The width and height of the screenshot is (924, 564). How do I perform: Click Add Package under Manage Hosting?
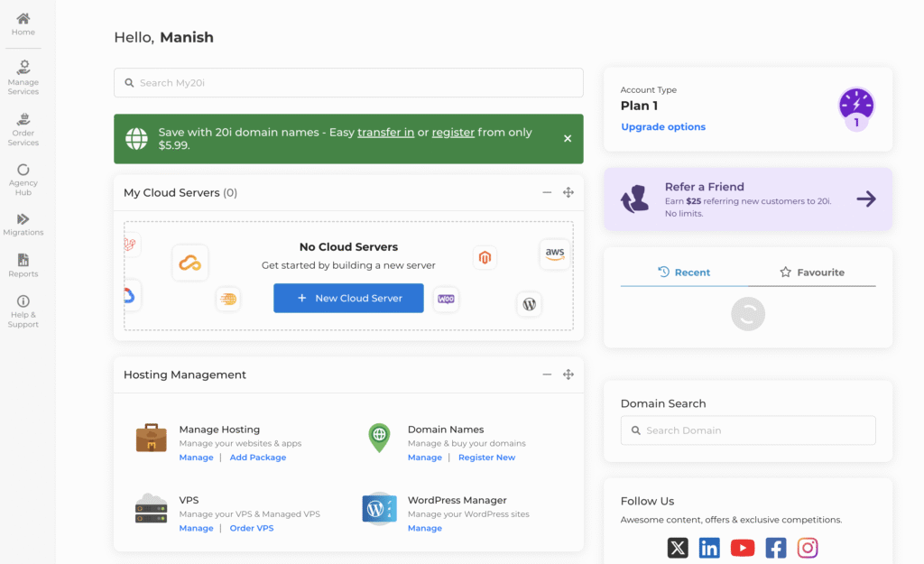[257, 458]
